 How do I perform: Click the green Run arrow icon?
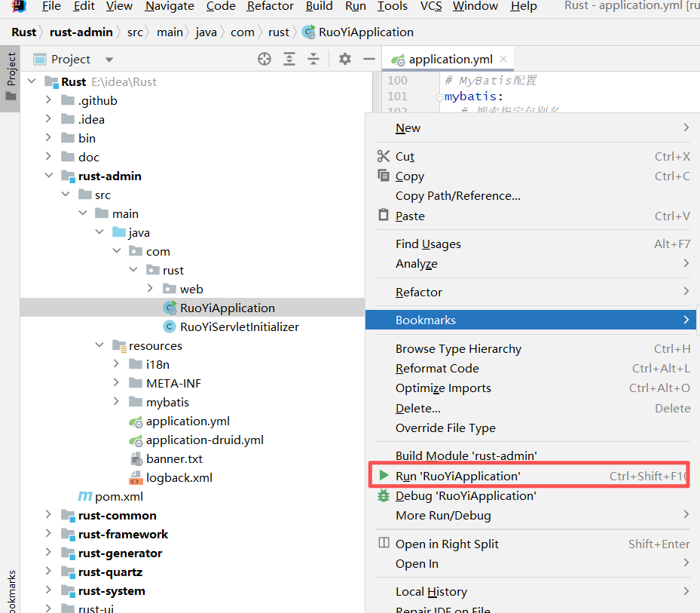(x=384, y=476)
